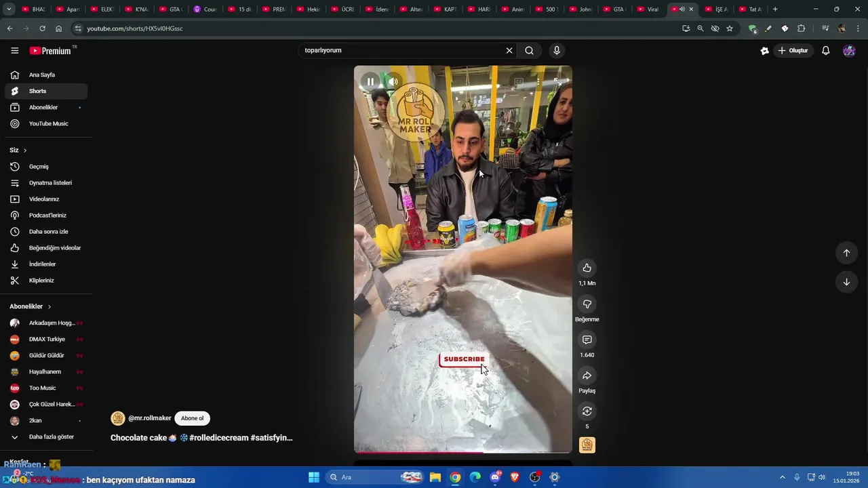Open Geçmiş history
868x488 pixels.
46,167
